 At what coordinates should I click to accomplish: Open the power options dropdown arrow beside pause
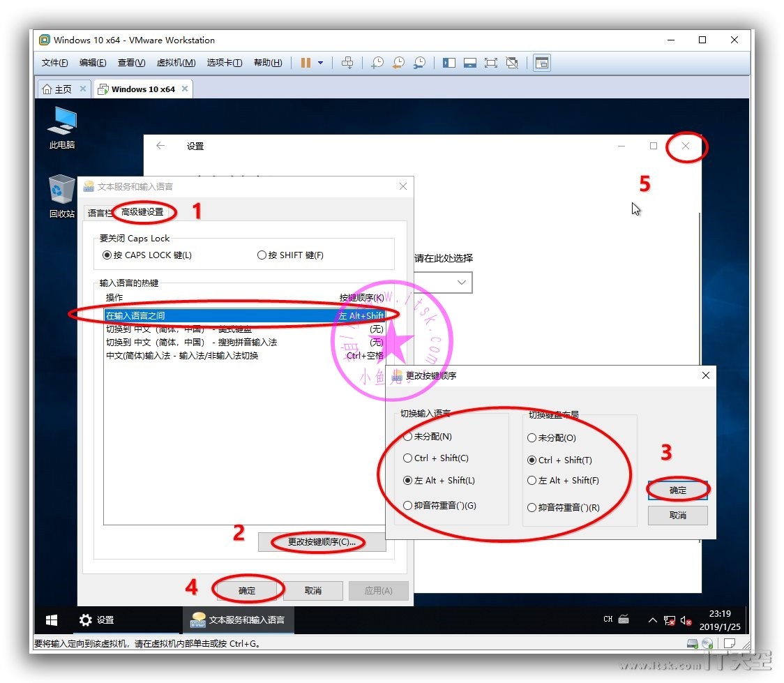(x=320, y=63)
